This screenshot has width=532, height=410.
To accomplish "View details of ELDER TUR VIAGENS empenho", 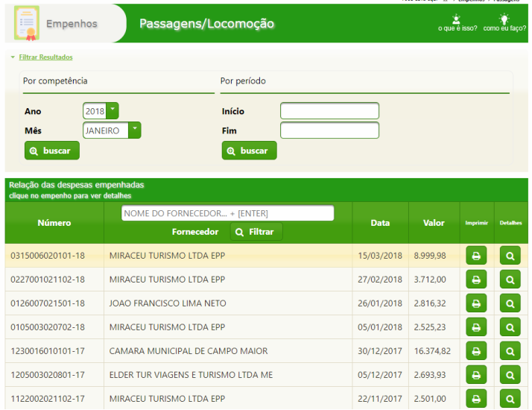I will pyautogui.click(x=510, y=375).
